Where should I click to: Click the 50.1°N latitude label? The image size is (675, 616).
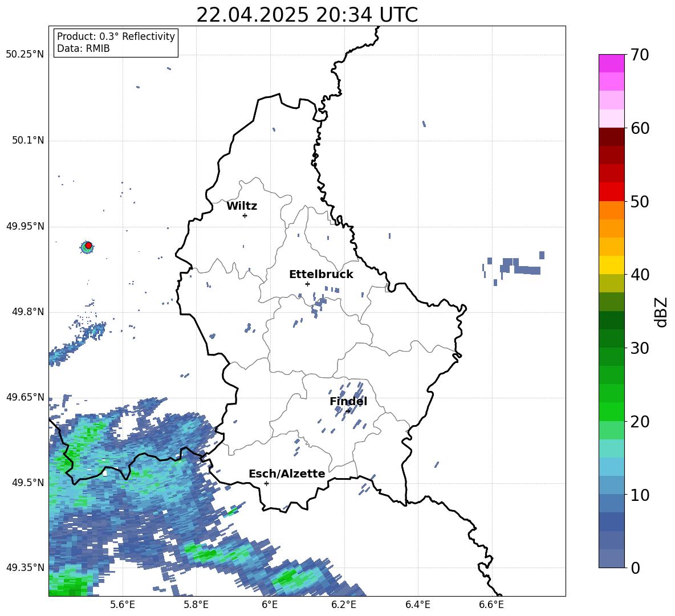[x=28, y=140]
